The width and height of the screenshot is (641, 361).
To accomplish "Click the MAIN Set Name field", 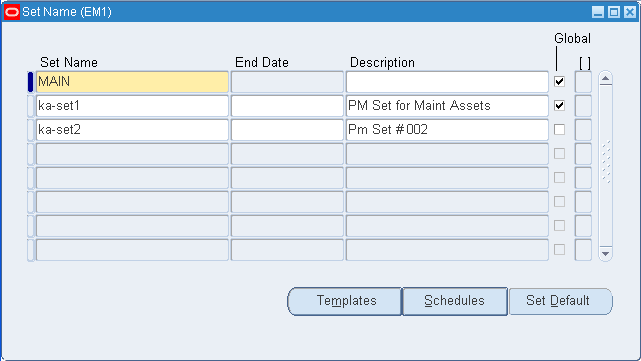I will tap(132, 82).
